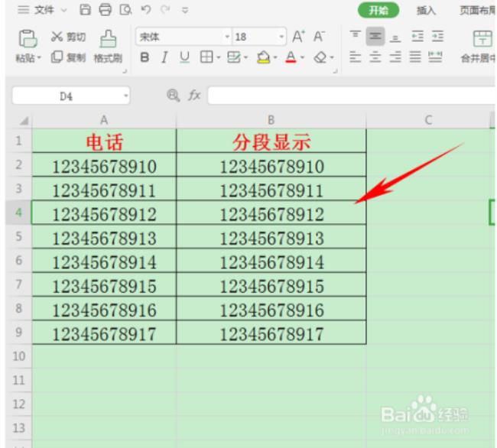The height and width of the screenshot is (448, 497).
Task: Apply yellow fill color bucket
Action: point(263,57)
